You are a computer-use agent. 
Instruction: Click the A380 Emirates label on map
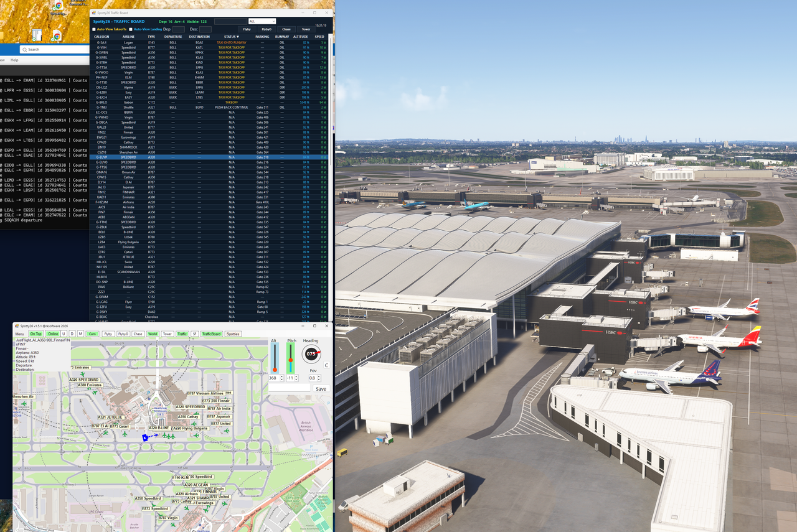pyautogui.click(x=90, y=385)
